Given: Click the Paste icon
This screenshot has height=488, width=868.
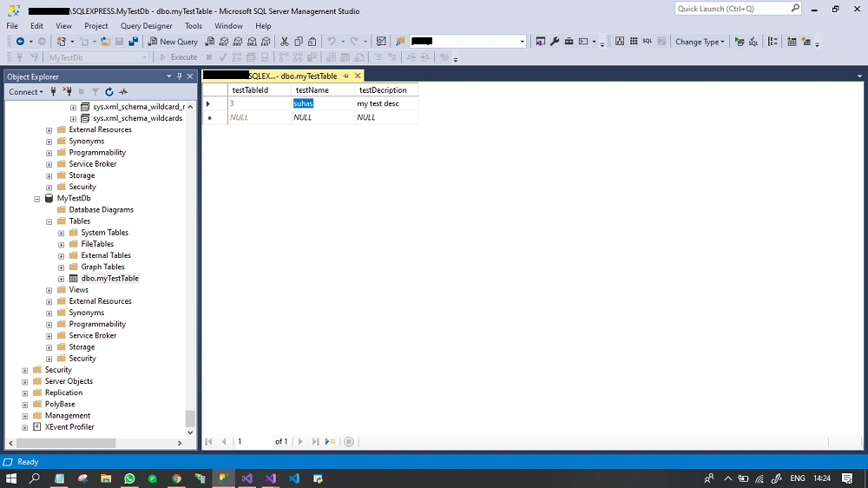Looking at the screenshot, I should point(312,42).
